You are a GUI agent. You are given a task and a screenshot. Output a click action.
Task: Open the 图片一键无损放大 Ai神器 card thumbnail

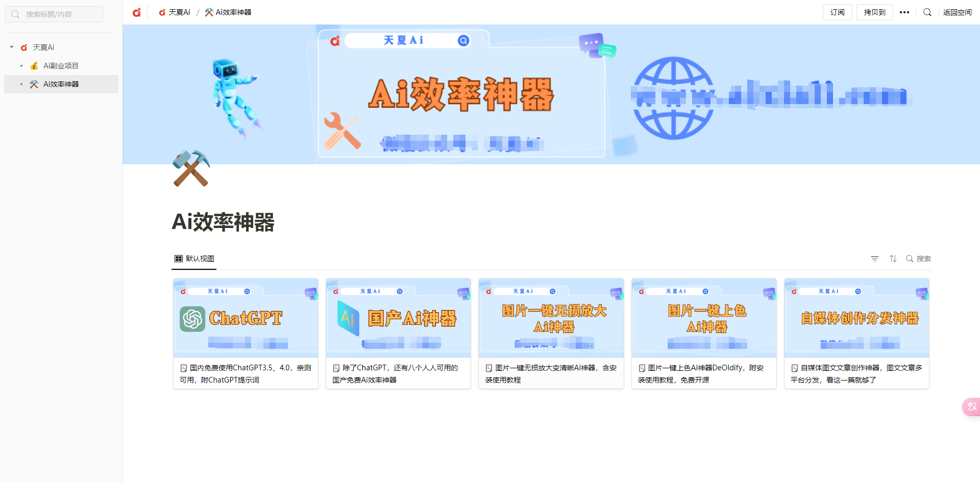coord(551,318)
